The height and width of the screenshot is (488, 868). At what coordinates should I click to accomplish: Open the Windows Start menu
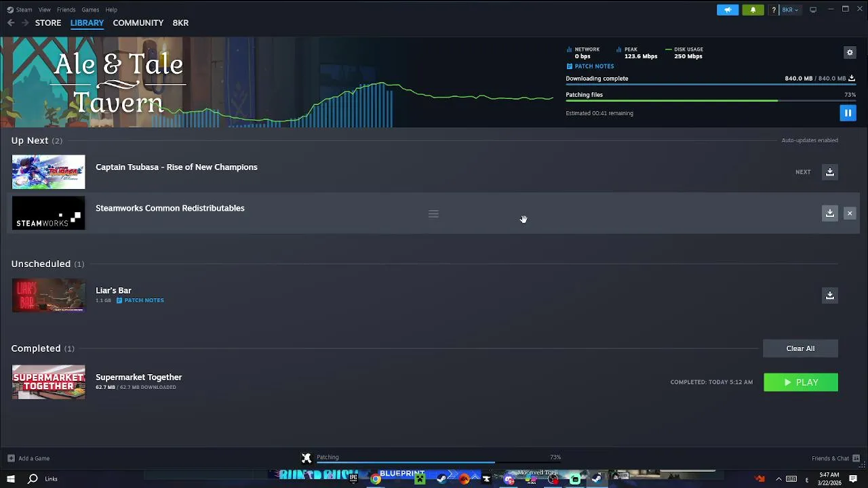pos(11,479)
